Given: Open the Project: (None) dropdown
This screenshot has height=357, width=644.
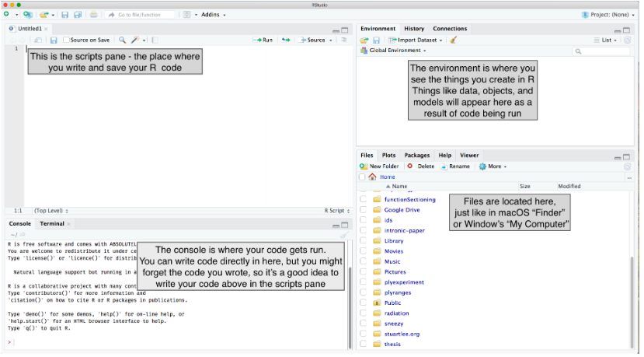Looking at the screenshot, I should click(607, 15).
